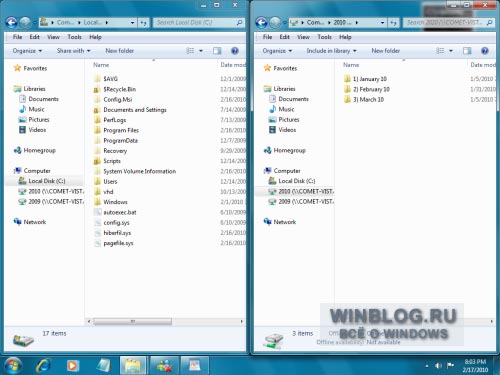Launch Internet Explorer from taskbar

[x=43, y=365]
